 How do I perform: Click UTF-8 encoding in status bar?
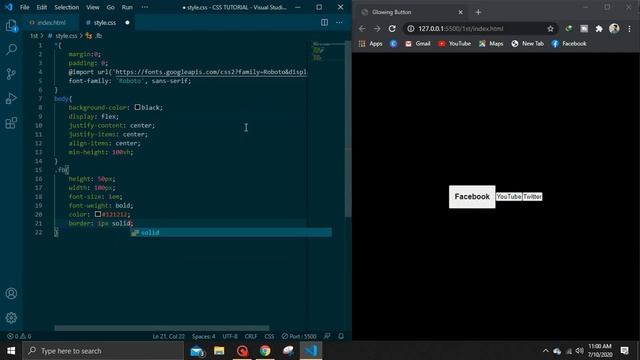tap(230, 336)
